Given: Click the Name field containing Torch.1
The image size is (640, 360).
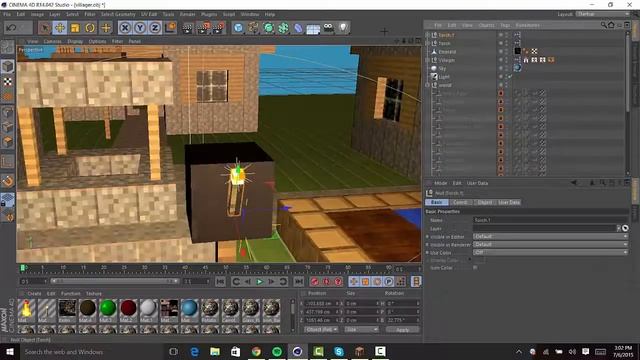Looking at the screenshot, I should tap(550, 220).
